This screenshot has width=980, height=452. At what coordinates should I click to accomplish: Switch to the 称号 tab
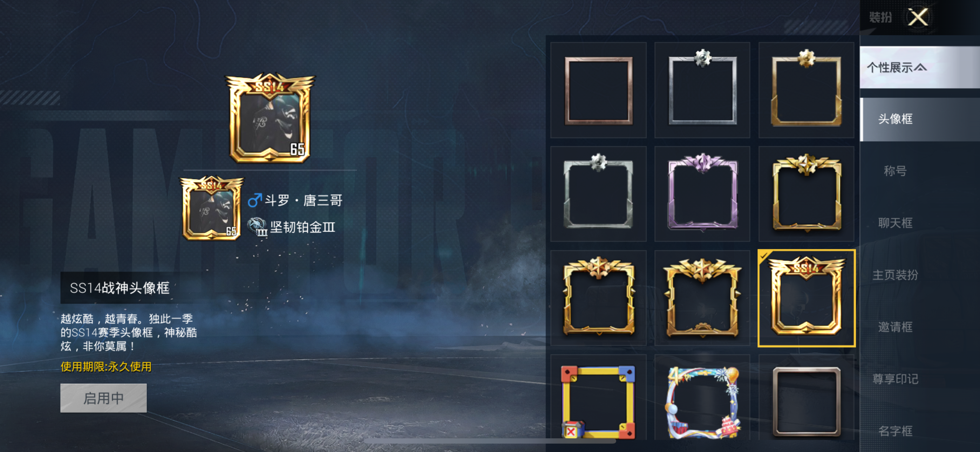[x=895, y=171]
